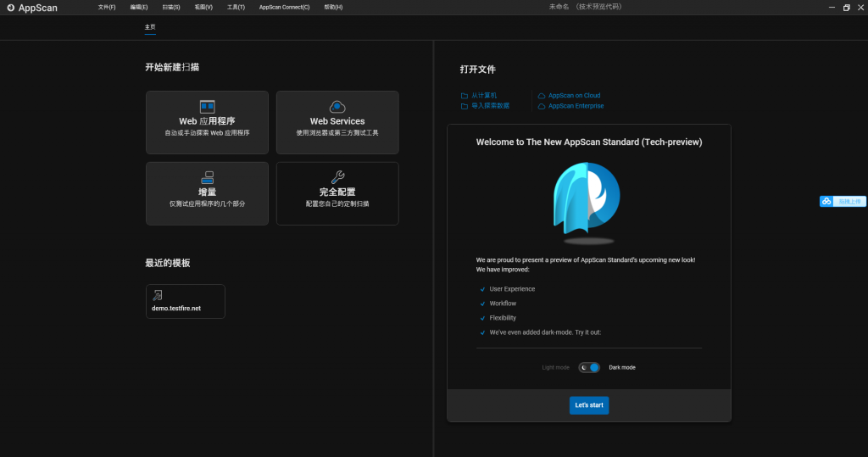
Task: Click the 'Flexibility' text
Action: point(503,318)
